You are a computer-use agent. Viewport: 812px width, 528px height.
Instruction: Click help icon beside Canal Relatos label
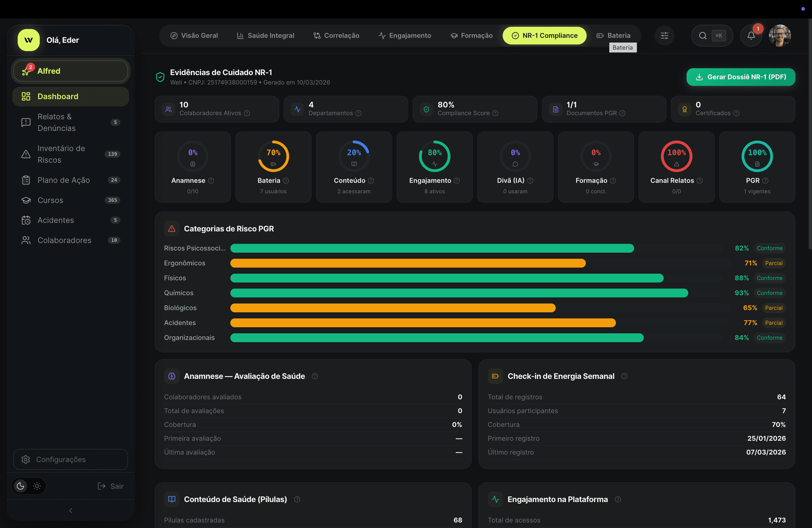click(x=699, y=180)
